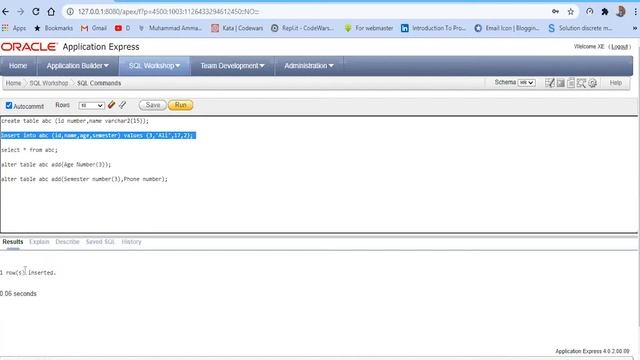Expand the SQL Workshop menu arrow
Image resolution: width=640 pixels, height=360 pixels.
[178, 66]
